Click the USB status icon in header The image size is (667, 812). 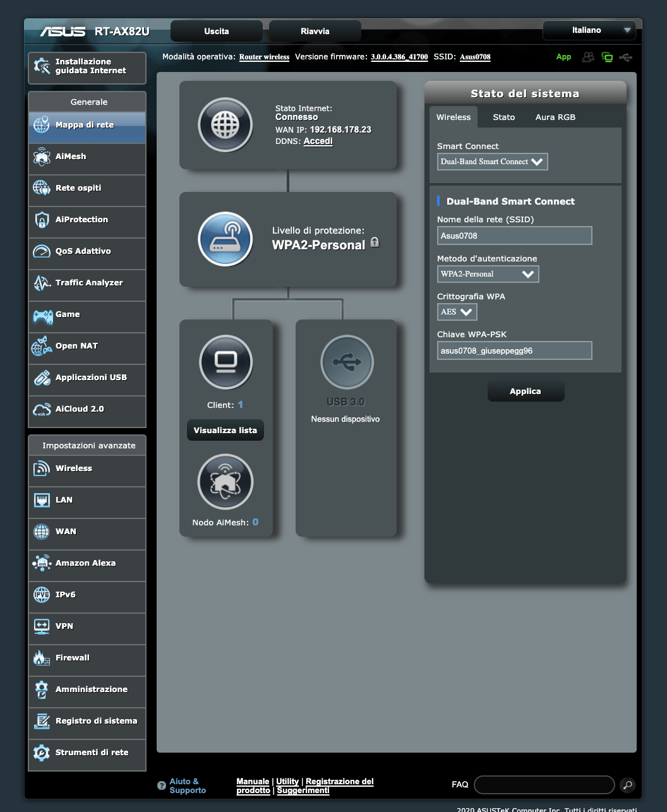625,57
